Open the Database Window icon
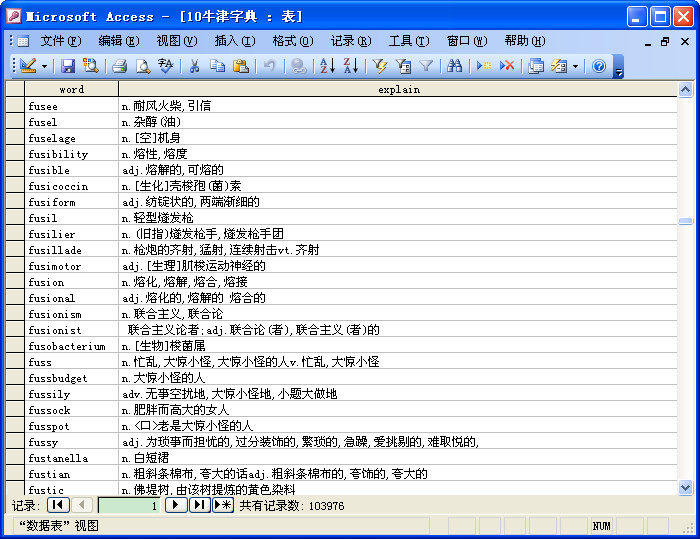This screenshot has width=700, height=539. pyautogui.click(x=536, y=66)
